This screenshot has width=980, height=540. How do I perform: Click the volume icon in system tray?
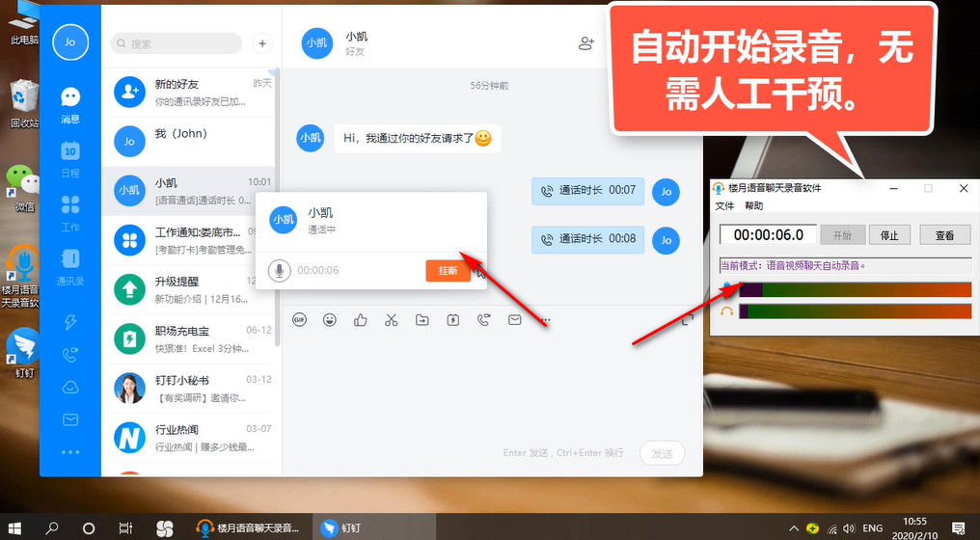tap(849, 528)
